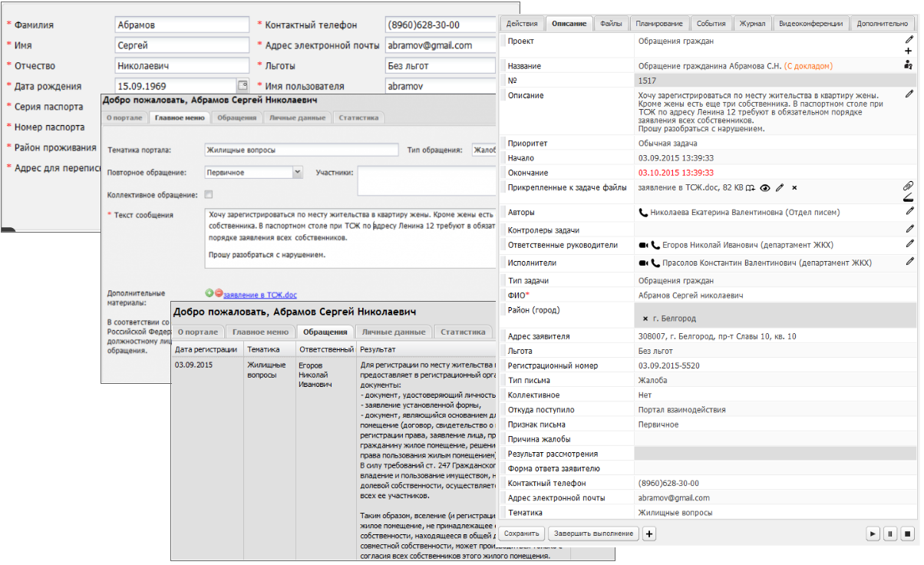The width and height of the screenshot is (924, 565).
Task: Click the play button in task card
Action: pyautogui.click(x=873, y=534)
